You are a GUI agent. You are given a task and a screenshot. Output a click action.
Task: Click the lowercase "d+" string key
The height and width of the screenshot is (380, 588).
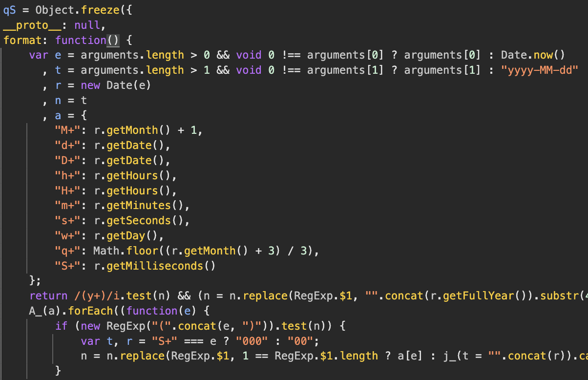68,146
